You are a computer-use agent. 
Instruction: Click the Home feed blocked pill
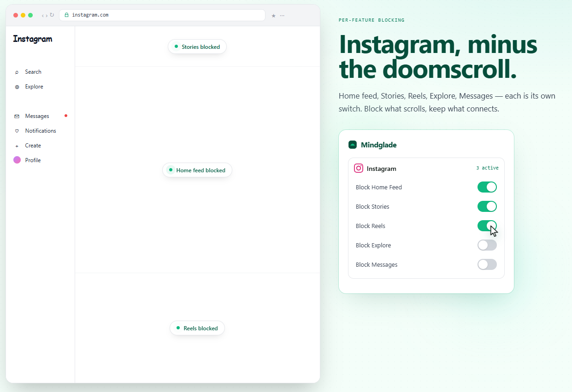click(197, 170)
